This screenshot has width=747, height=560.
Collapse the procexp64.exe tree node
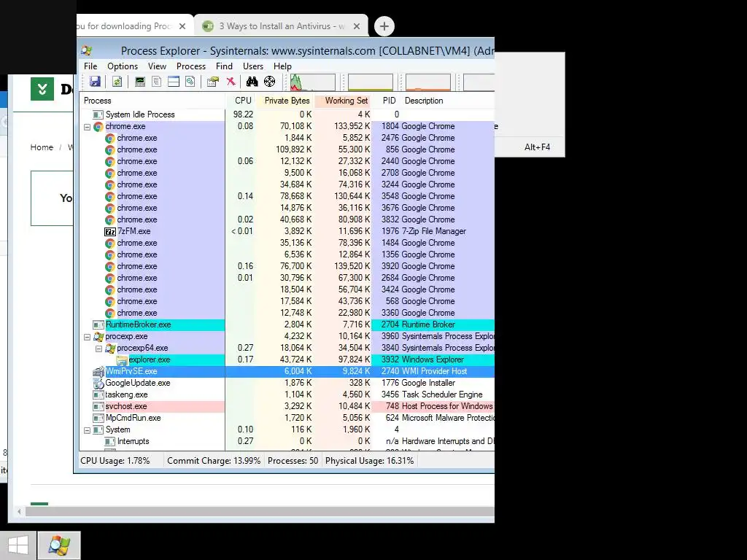(98, 349)
